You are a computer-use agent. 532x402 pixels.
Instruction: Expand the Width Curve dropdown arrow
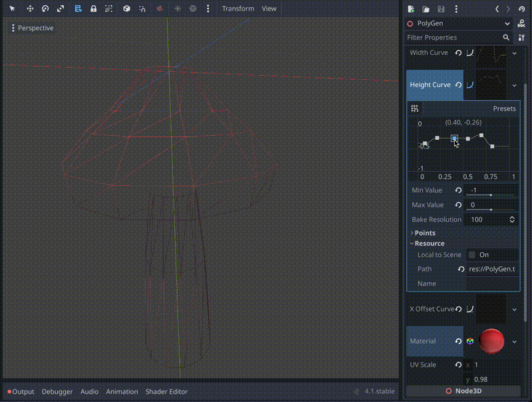pos(514,53)
